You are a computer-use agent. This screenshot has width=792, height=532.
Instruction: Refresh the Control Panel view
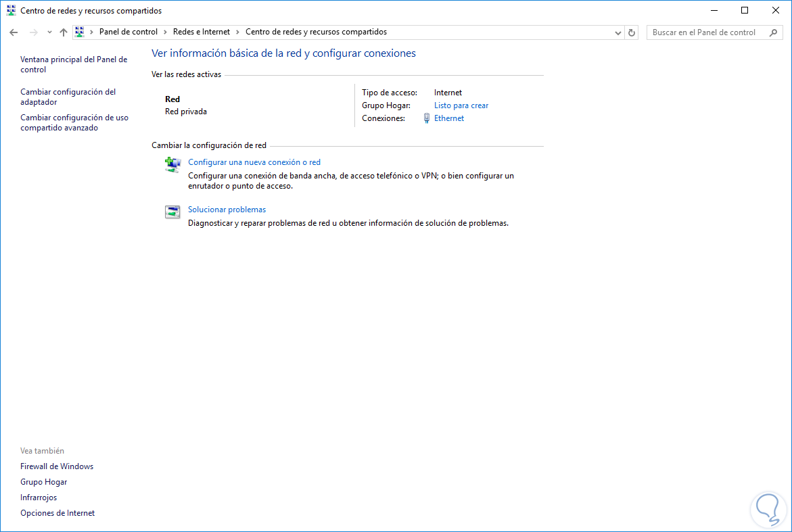point(632,32)
